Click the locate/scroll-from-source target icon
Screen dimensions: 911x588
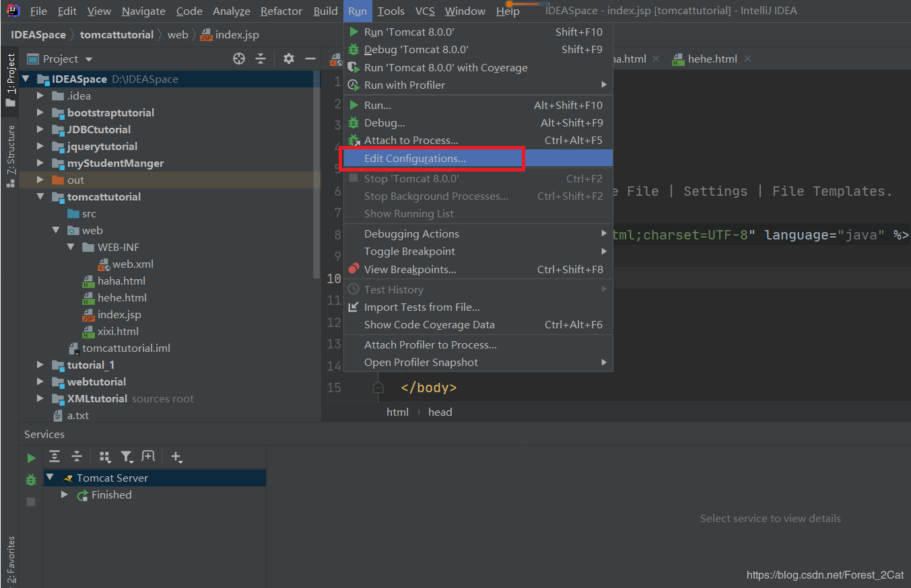[239, 59]
